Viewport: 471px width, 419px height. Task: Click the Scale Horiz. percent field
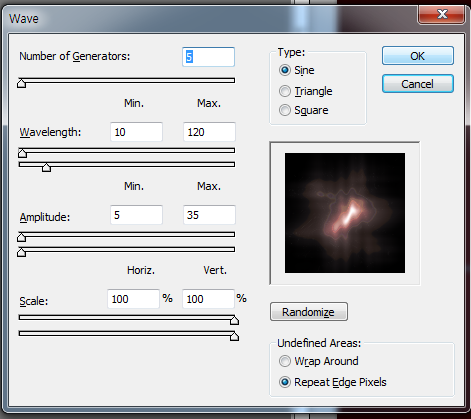coord(133,299)
